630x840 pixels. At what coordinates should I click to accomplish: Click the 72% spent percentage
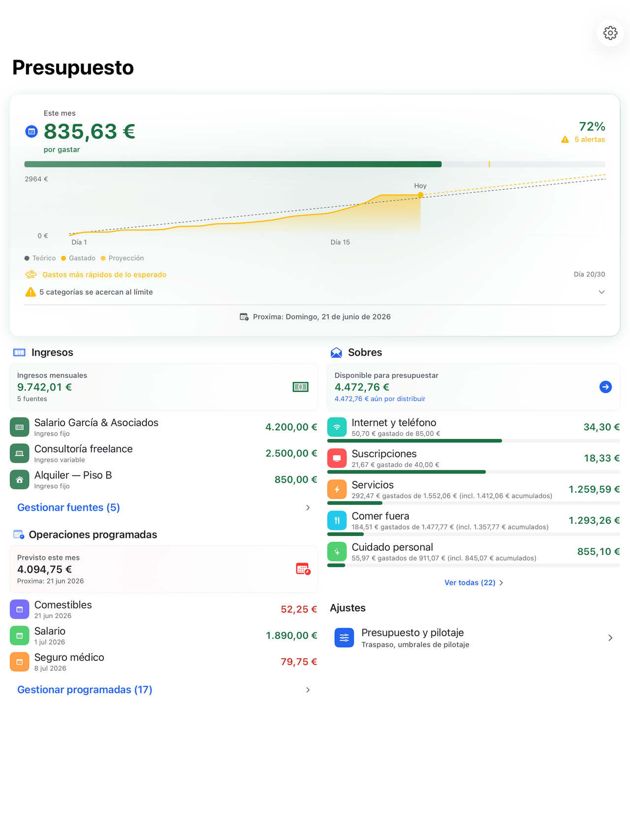click(x=592, y=126)
